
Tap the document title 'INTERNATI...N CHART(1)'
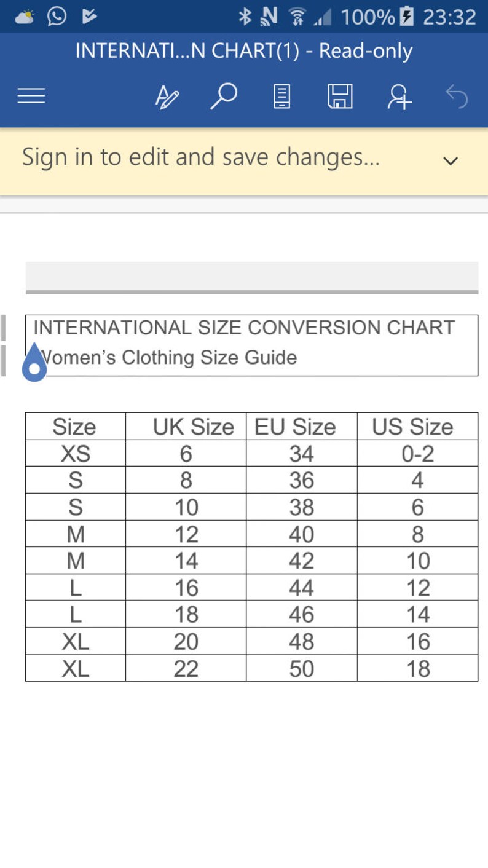(187, 51)
